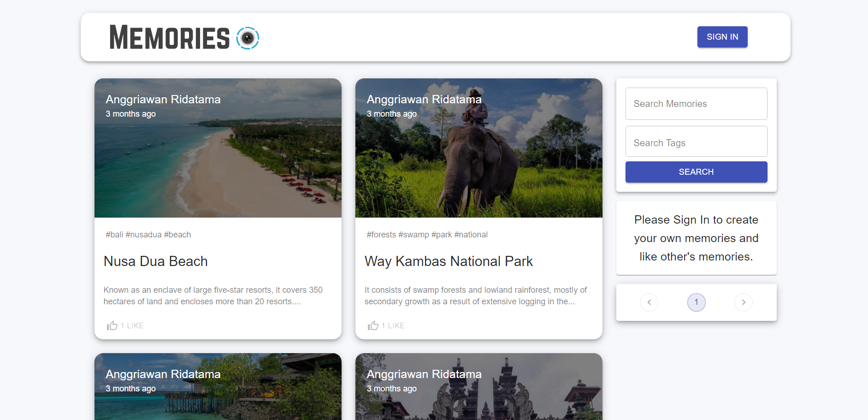Click the Memories camera logo icon

tap(248, 38)
